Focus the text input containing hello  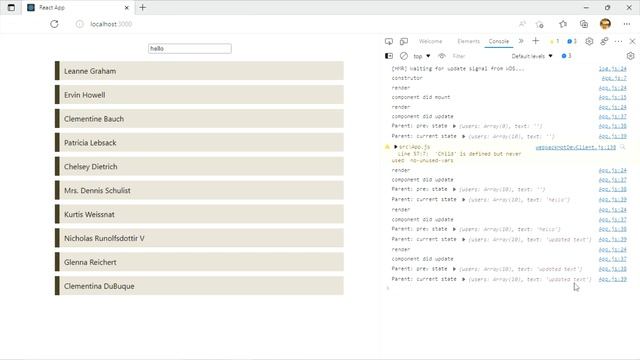click(x=190, y=49)
